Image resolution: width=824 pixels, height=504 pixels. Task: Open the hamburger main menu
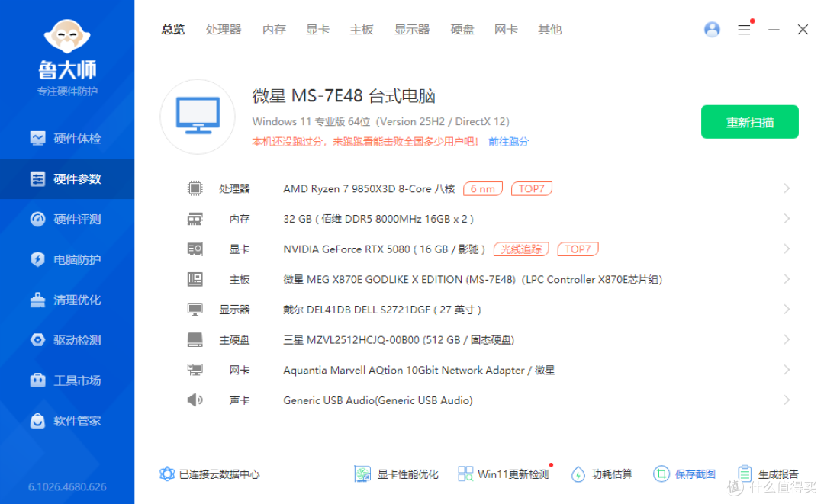click(744, 30)
